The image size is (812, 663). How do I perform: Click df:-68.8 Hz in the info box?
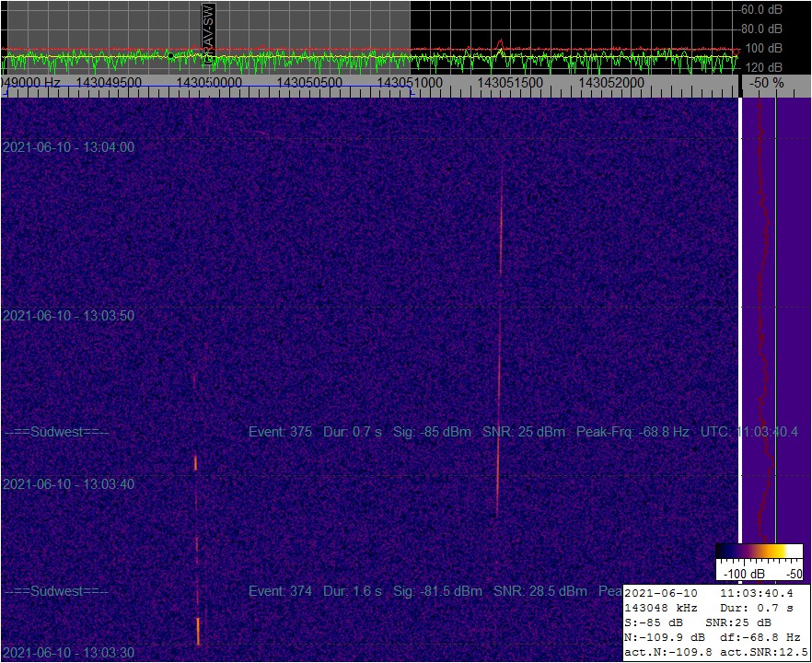coord(760,637)
